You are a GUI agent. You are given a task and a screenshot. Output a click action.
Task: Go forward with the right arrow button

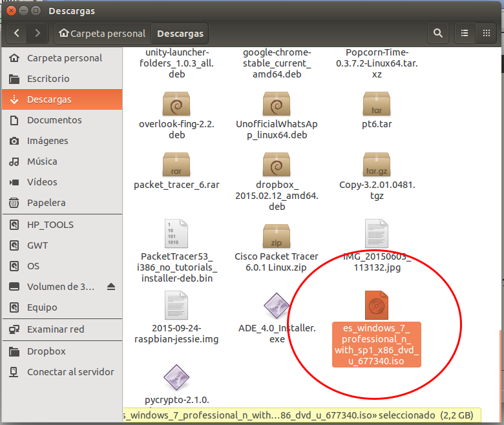pyautogui.click(x=37, y=33)
